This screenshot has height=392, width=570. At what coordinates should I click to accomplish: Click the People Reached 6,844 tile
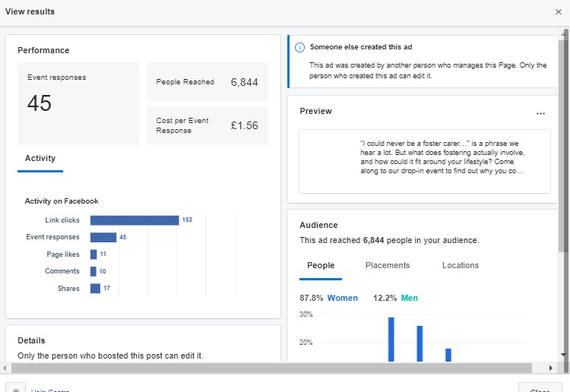[207, 82]
